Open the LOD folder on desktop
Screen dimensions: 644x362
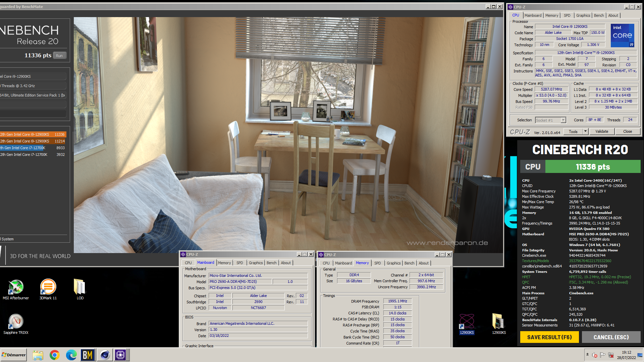(x=80, y=289)
